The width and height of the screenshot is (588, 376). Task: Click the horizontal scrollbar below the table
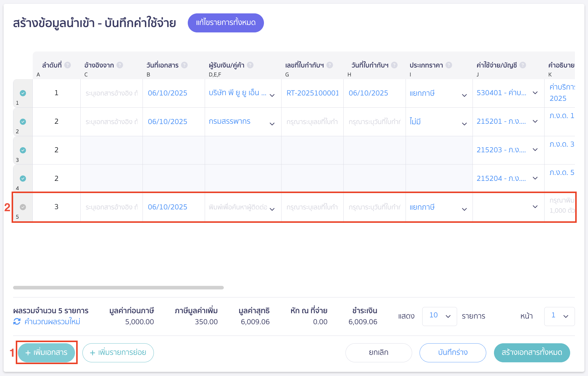118,287
